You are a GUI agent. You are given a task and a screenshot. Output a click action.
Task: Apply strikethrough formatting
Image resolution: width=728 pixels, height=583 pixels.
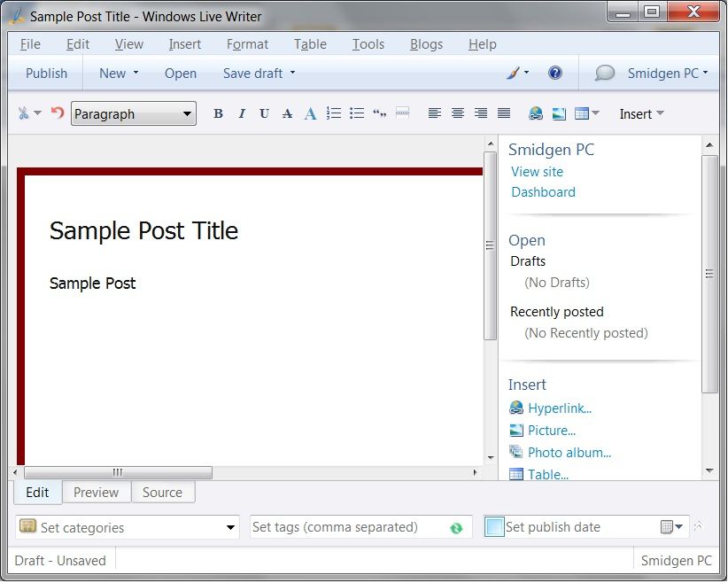pos(287,113)
